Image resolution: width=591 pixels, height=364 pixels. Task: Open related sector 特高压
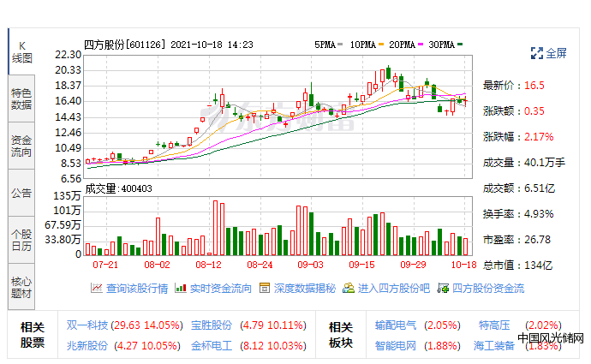(494, 325)
